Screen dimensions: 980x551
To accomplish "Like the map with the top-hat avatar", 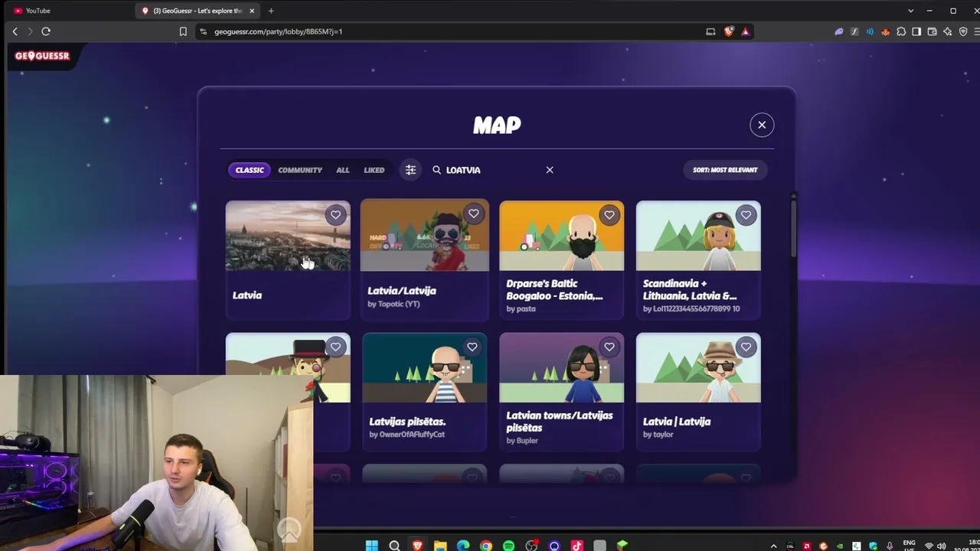I will click(335, 347).
